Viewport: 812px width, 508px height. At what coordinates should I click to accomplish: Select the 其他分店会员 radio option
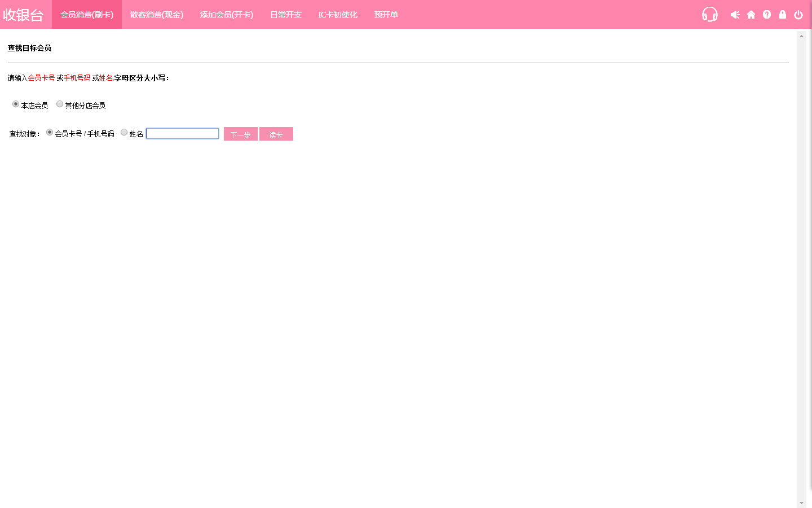(60, 104)
